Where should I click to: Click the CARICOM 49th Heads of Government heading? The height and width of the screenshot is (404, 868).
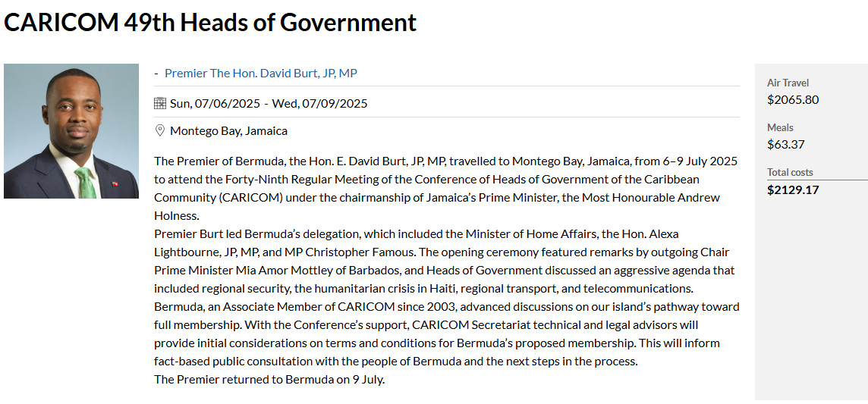210,22
